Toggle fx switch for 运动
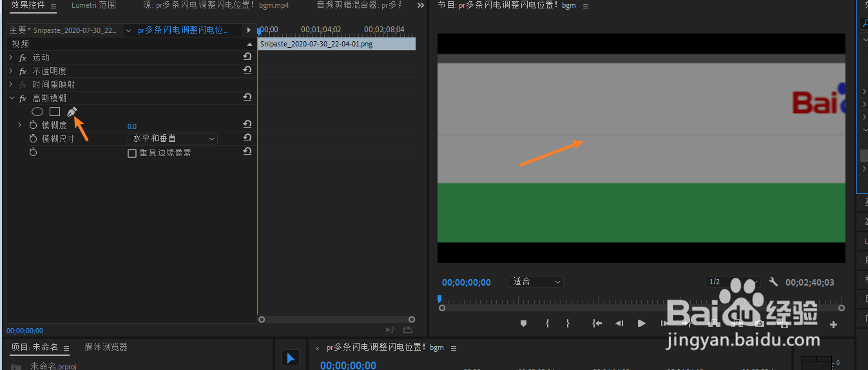Viewport: 868px width, 370px height. pos(23,58)
